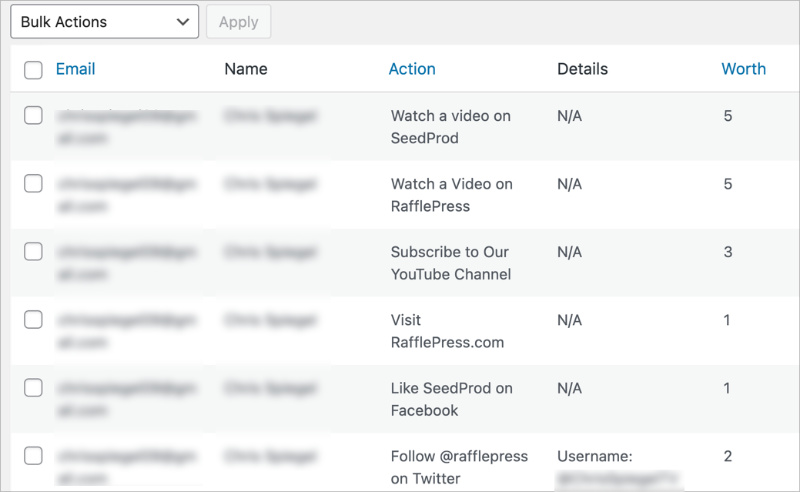Sort entries by the Action column

(412, 69)
